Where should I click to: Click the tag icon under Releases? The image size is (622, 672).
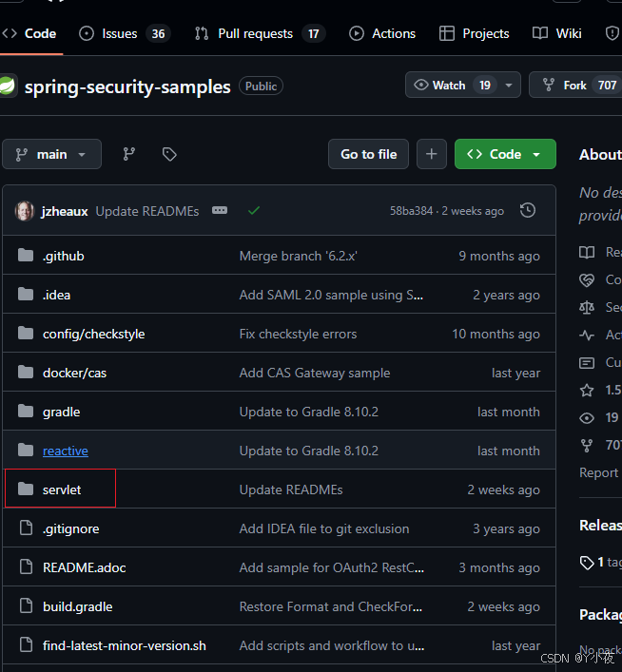(587, 563)
